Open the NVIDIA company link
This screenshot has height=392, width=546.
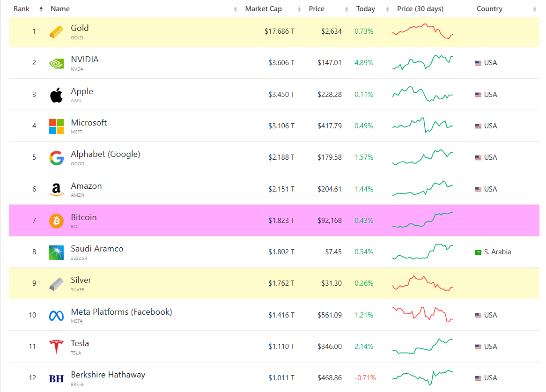(85, 59)
